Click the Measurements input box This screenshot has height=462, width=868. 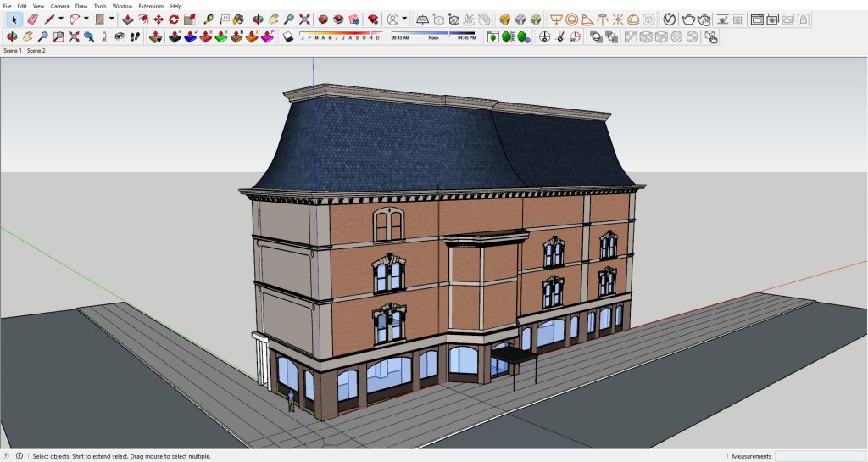[x=818, y=456]
